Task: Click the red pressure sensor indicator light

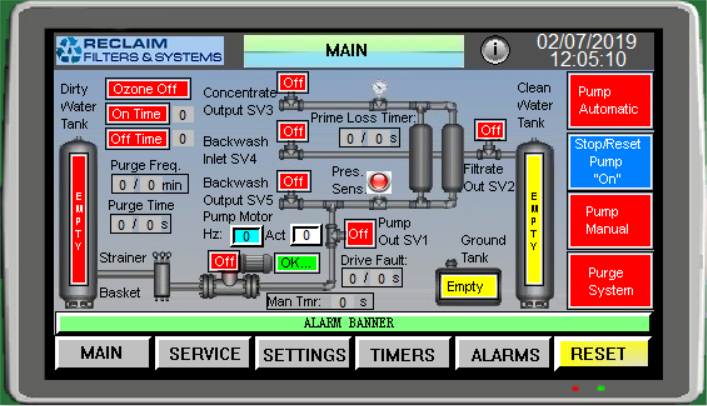Action: tap(380, 182)
